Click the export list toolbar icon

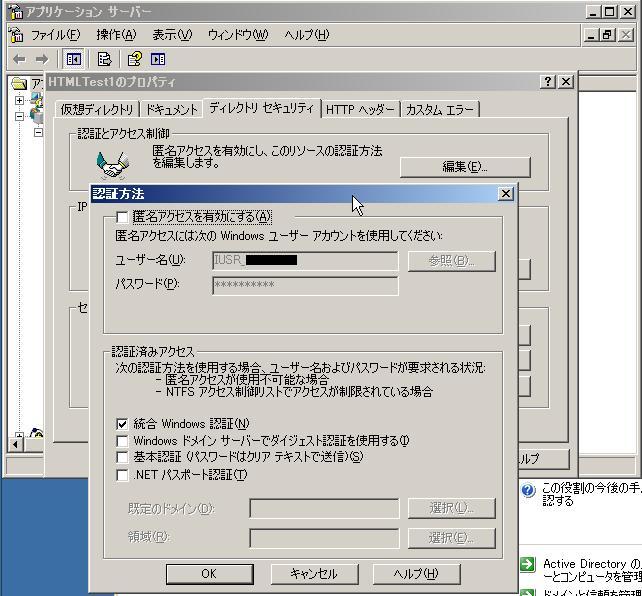pos(104,60)
